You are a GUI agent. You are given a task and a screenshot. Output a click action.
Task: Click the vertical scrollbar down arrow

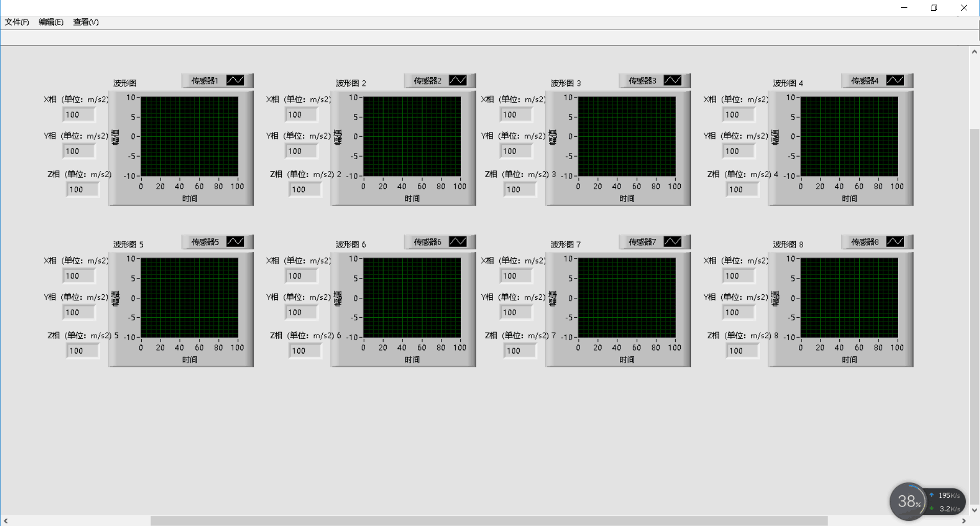tap(974, 510)
